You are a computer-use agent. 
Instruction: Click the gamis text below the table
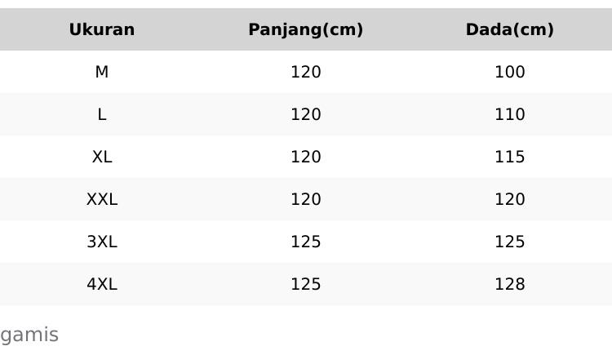click(x=29, y=335)
